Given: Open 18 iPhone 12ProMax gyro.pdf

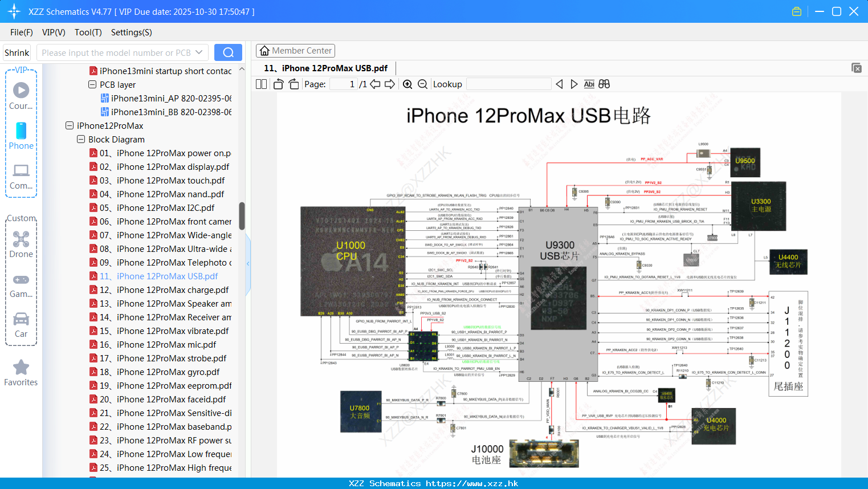Looking at the screenshot, I should click(154, 372).
